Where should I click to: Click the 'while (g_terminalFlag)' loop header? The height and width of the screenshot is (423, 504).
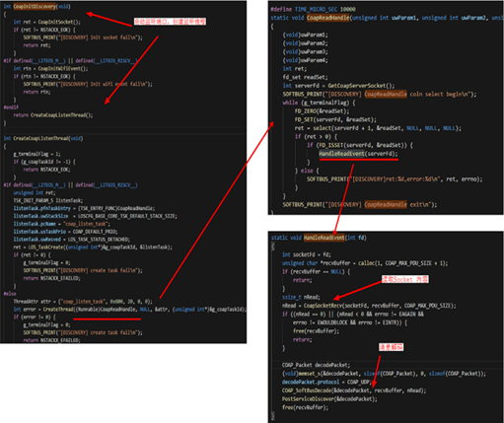(x=319, y=103)
